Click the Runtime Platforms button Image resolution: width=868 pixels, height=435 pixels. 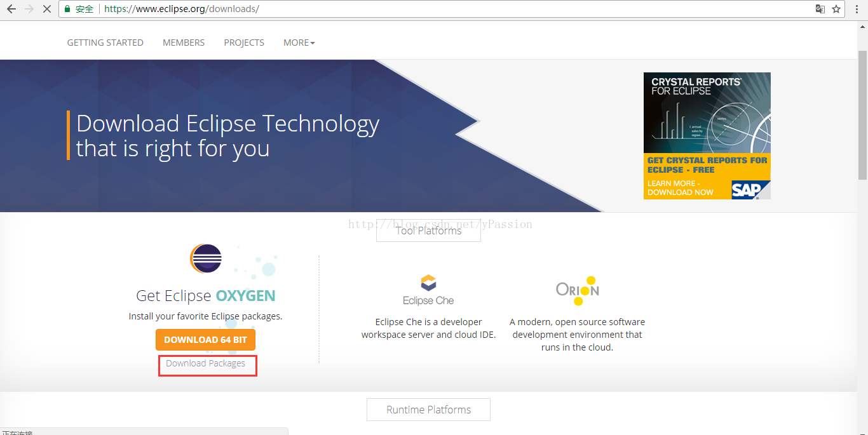tap(429, 410)
